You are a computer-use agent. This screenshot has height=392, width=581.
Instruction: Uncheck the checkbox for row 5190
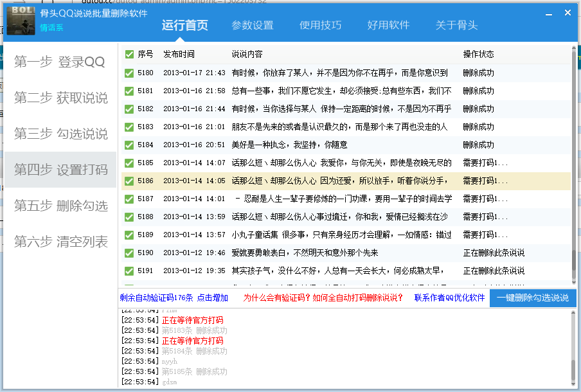tap(129, 253)
